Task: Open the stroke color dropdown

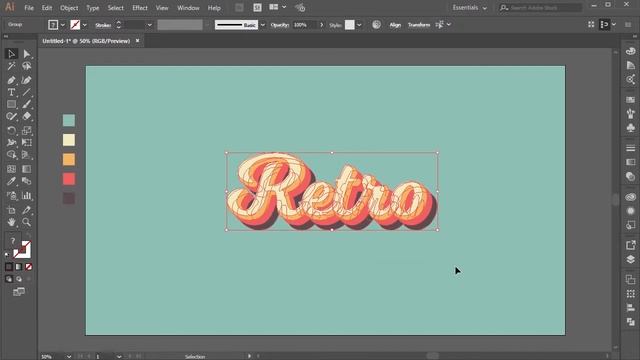Action: point(84,25)
